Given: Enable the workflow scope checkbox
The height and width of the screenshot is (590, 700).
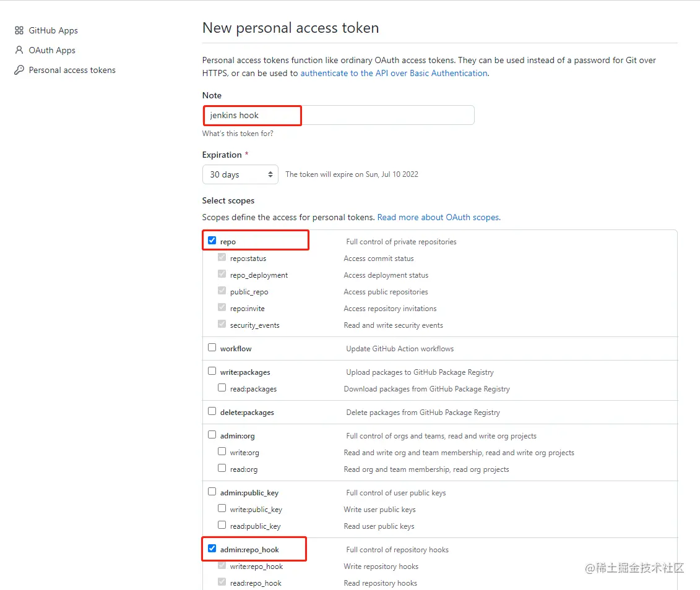Looking at the screenshot, I should [x=212, y=348].
